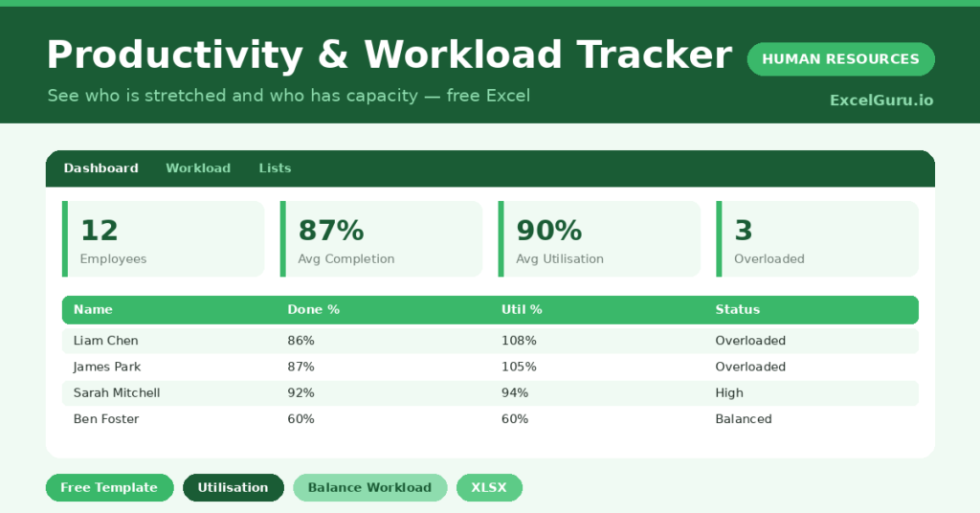Viewport: 980px width, 513px height.
Task: Select the 3 Overloaded card
Action: coord(817,238)
